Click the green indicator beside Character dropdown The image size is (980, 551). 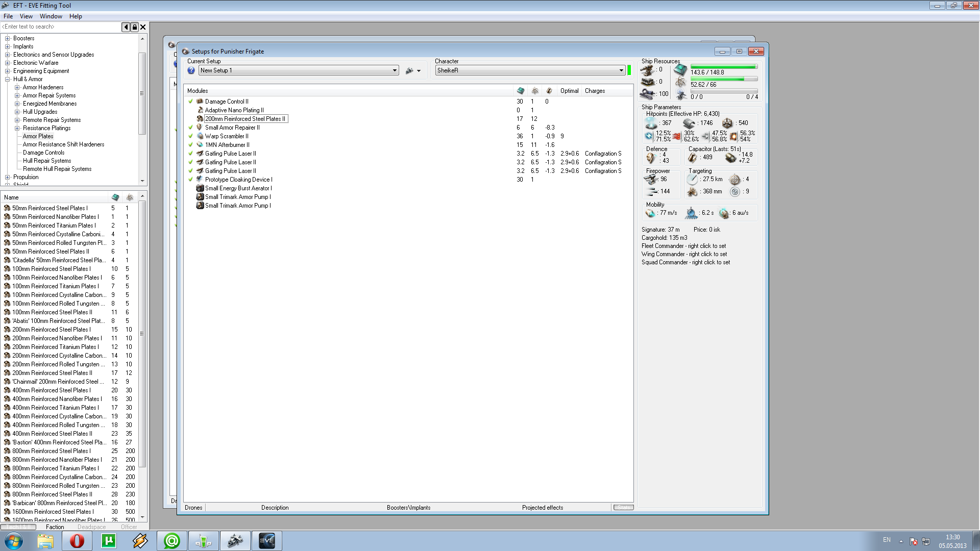[x=629, y=70]
